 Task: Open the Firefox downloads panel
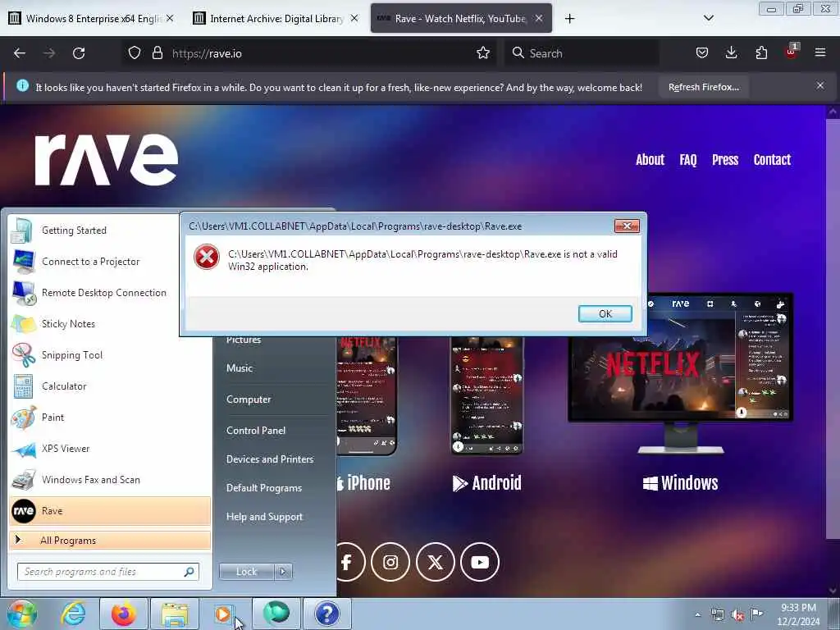point(731,53)
